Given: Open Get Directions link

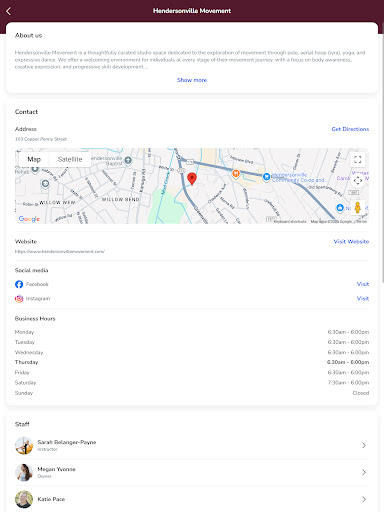Looking at the screenshot, I should tap(350, 129).
